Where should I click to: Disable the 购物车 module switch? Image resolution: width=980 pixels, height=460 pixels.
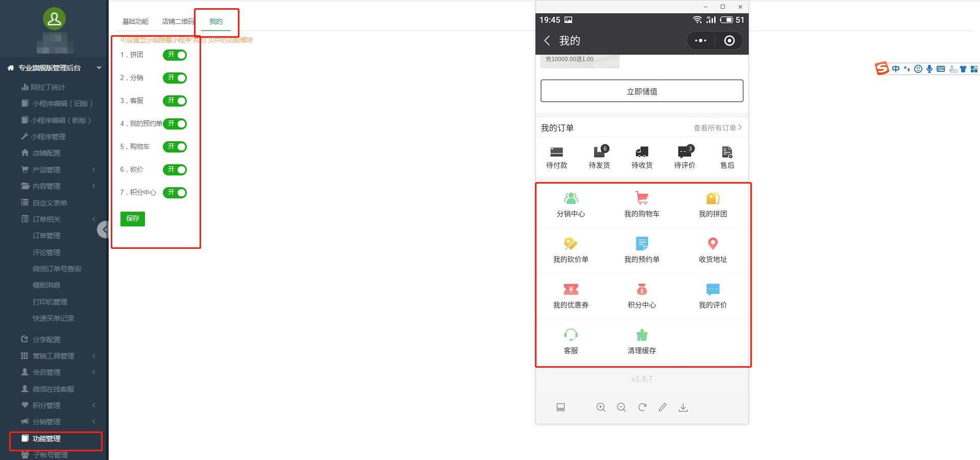(175, 147)
